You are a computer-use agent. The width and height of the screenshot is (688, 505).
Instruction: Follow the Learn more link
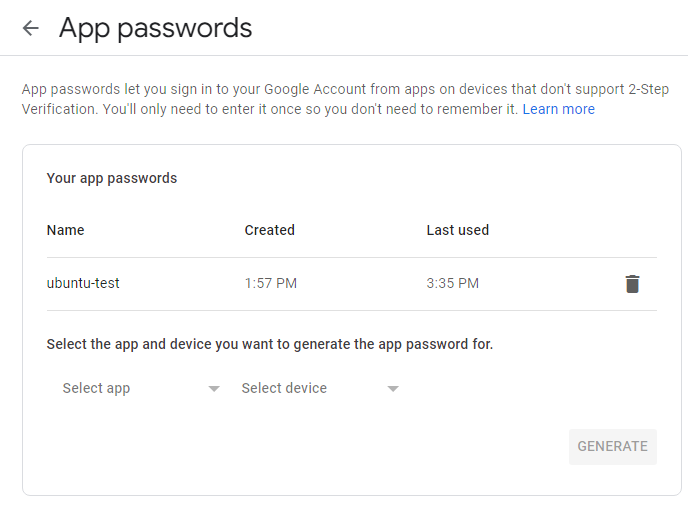(x=558, y=109)
